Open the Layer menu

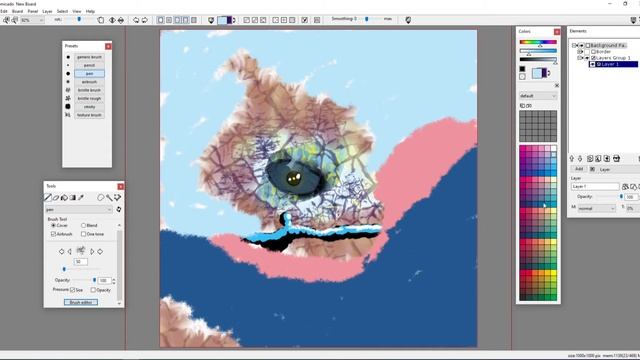click(47, 11)
